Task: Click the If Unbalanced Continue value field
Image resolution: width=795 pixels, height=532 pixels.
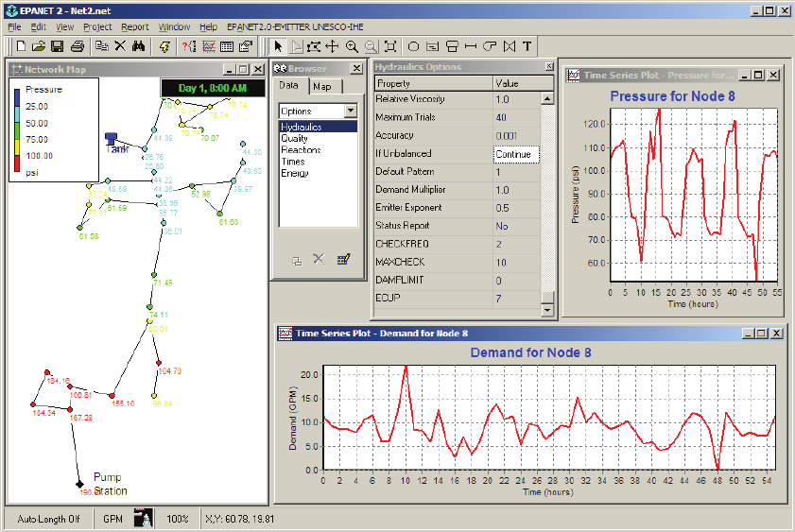Action: 516,154
